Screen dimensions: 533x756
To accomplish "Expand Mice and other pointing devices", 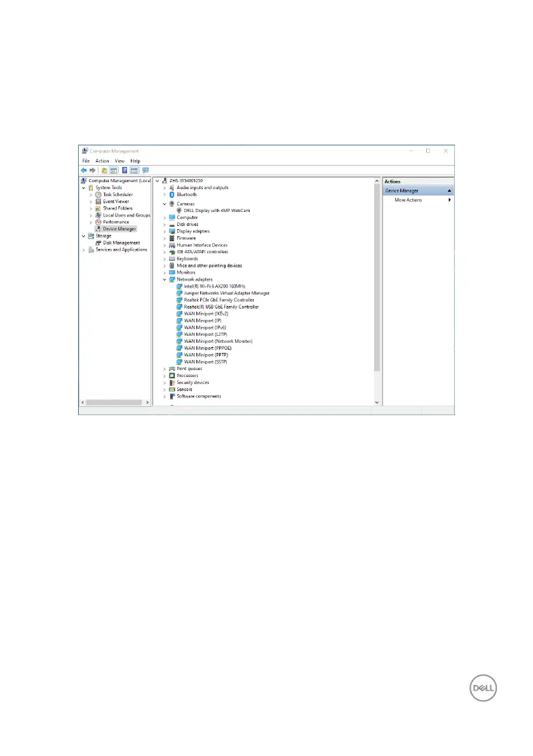I will pos(165,266).
